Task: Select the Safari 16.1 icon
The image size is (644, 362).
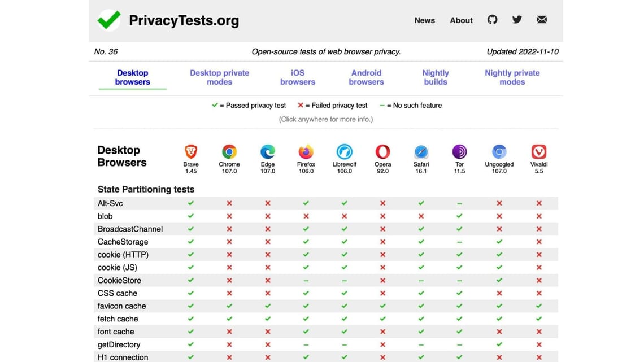Action: pos(421,151)
